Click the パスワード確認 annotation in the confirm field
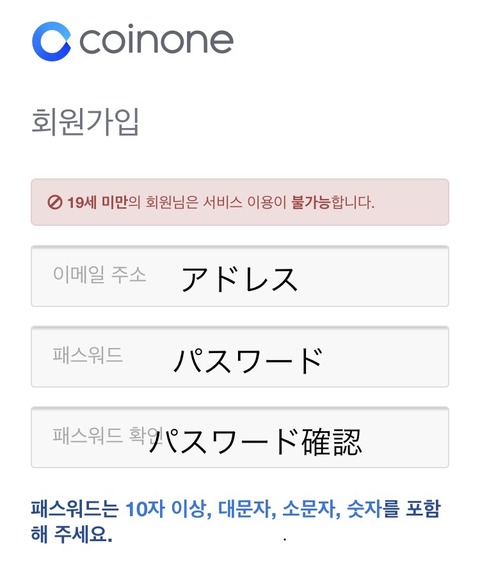This screenshot has width=480, height=561. [x=255, y=442]
